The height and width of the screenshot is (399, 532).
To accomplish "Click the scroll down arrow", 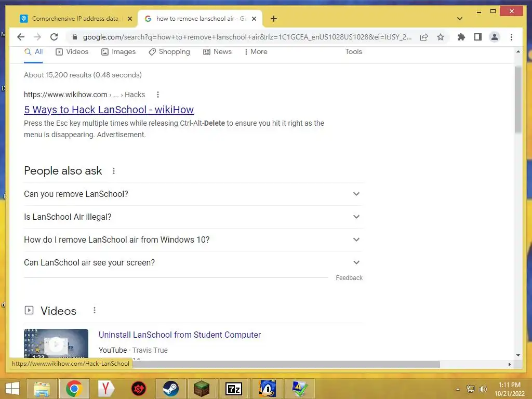I will pos(518,355).
